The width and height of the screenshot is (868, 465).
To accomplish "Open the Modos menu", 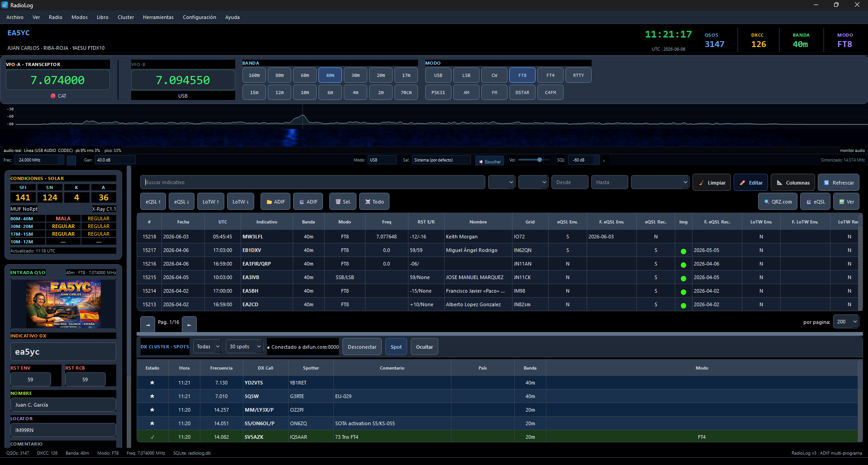I will click(x=80, y=17).
